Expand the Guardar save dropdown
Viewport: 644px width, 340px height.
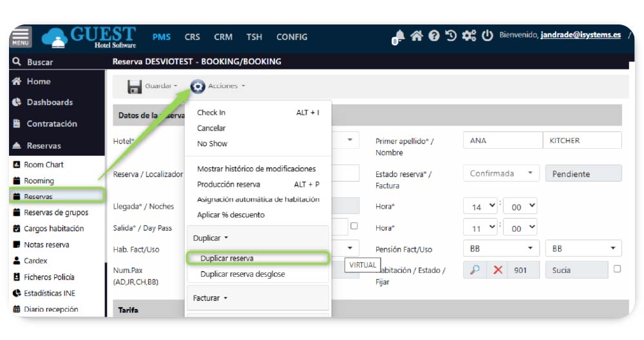(x=152, y=86)
